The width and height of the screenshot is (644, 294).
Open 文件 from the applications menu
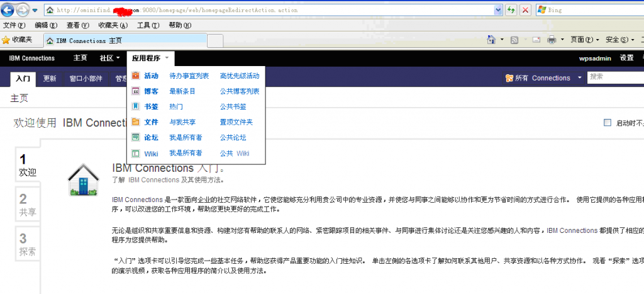[x=151, y=122]
